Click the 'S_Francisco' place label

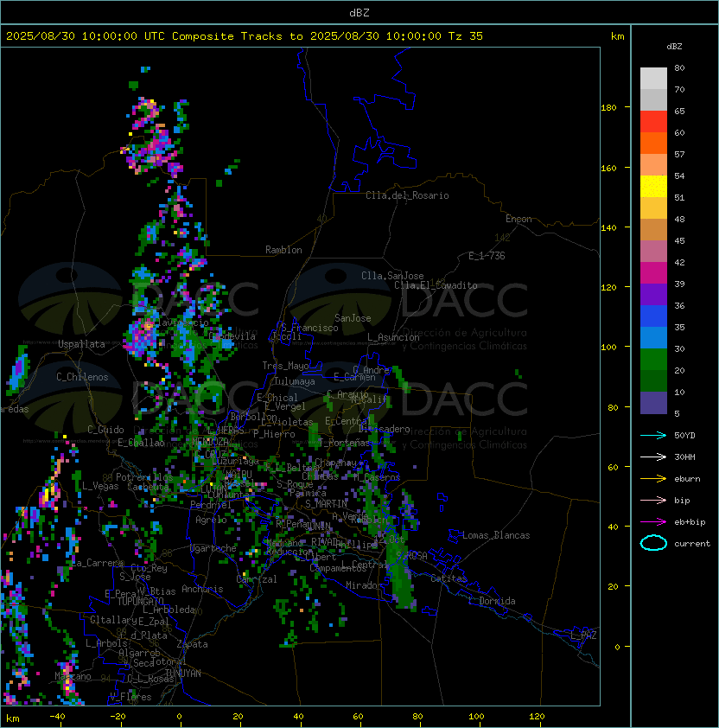(x=309, y=329)
